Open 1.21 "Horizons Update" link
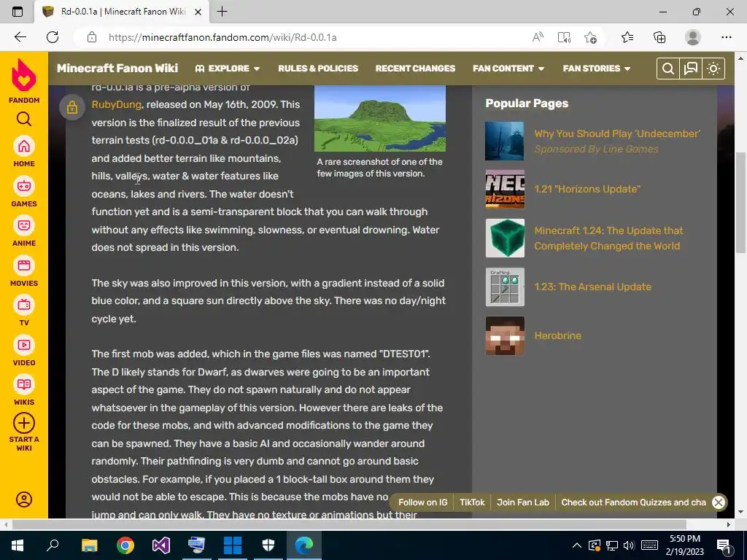The image size is (747, 560). [x=587, y=189]
